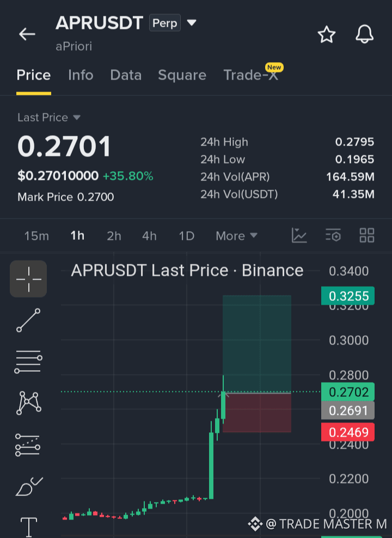This screenshot has height=538, width=392.
Task: Click the 24h High value 0.2795
Action: pos(354,142)
